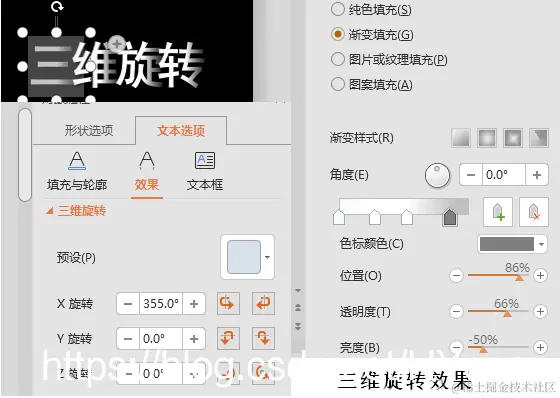Click the 透明度(T) slider at 66%
The image size is (560, 398).
(507, 313)
